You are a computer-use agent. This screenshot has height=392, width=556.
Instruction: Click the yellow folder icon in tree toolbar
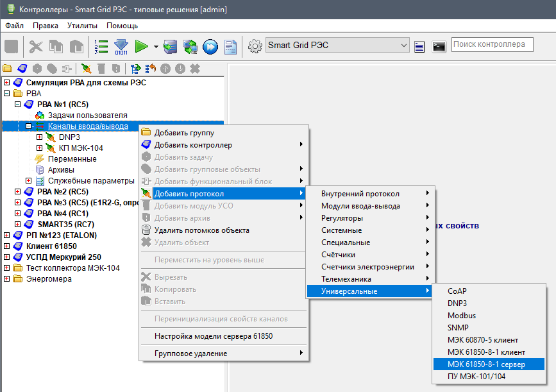[7, 68]
